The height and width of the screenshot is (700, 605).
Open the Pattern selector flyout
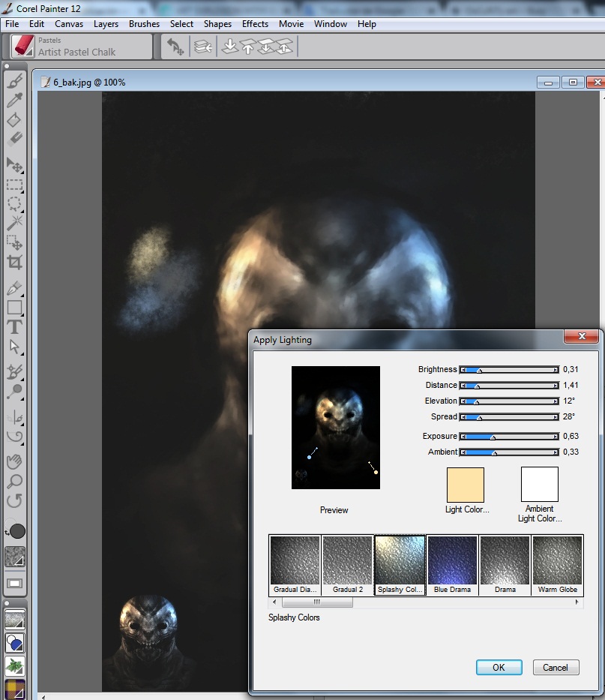tap(15, 620)
